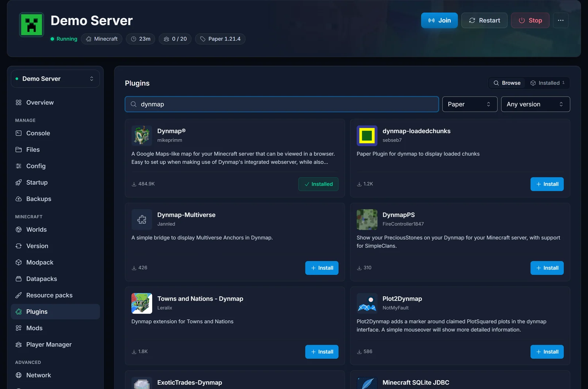The image size is (588, 389).
Task: Click the Player Manager people icon
Action: coord(19,345)
